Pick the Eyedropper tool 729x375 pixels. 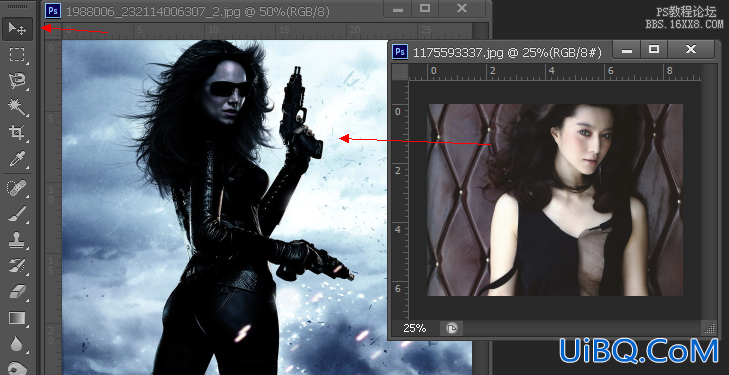[x=17, y=159]
